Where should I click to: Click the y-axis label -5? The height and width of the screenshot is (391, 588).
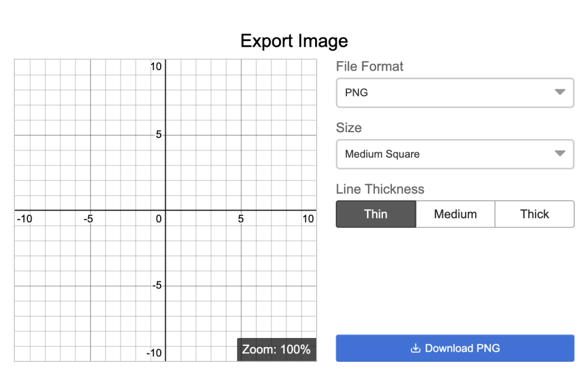tap(156, 286)
